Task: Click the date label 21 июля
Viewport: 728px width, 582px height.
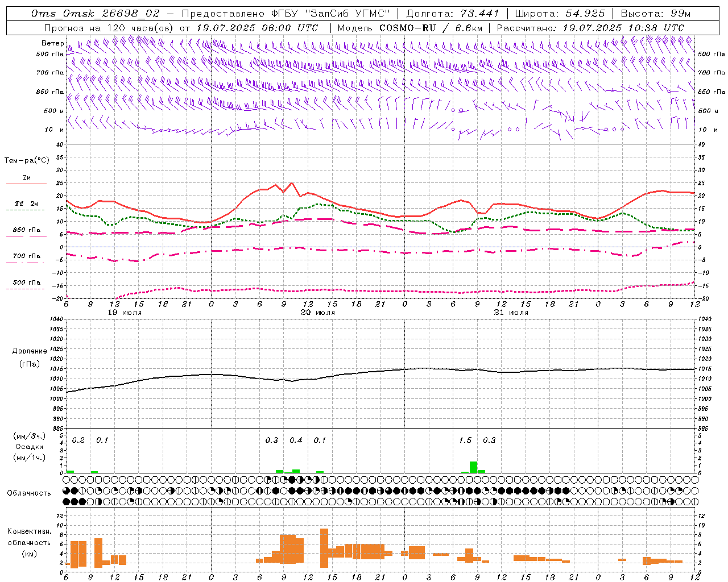Action: (x=511, y=313)
